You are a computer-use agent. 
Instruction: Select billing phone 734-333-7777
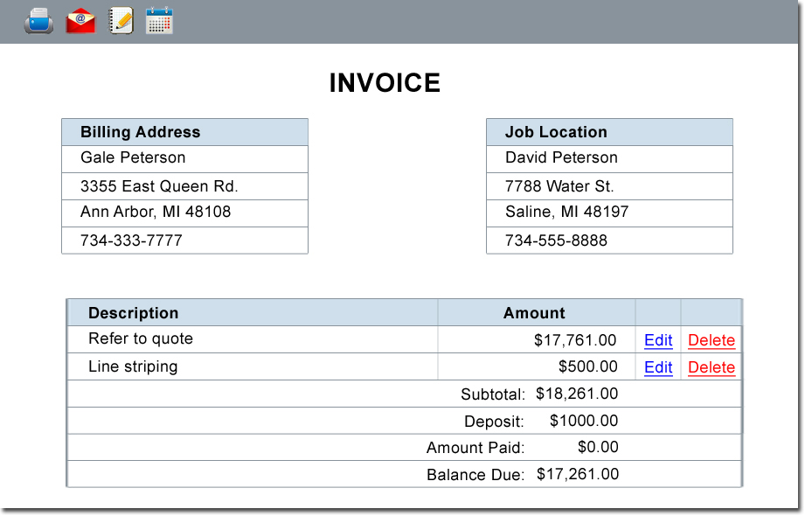tap(131, 241)
